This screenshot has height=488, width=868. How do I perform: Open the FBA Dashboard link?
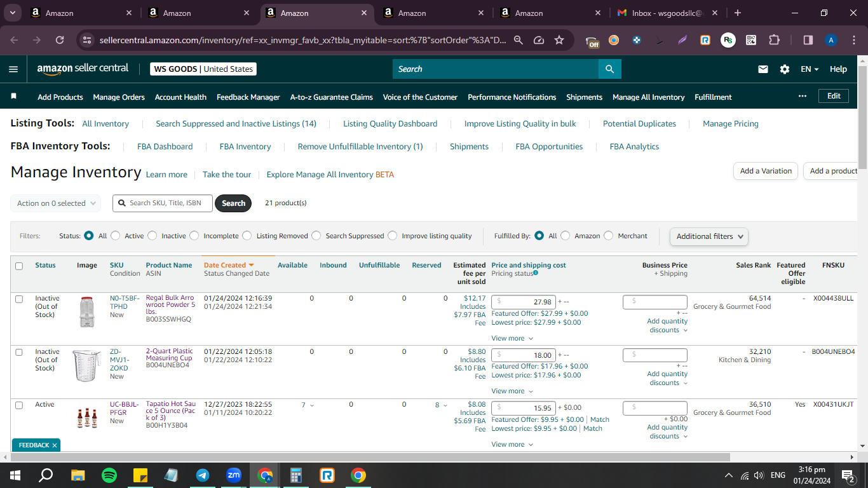pyautogui.click(x=165, y=147)
